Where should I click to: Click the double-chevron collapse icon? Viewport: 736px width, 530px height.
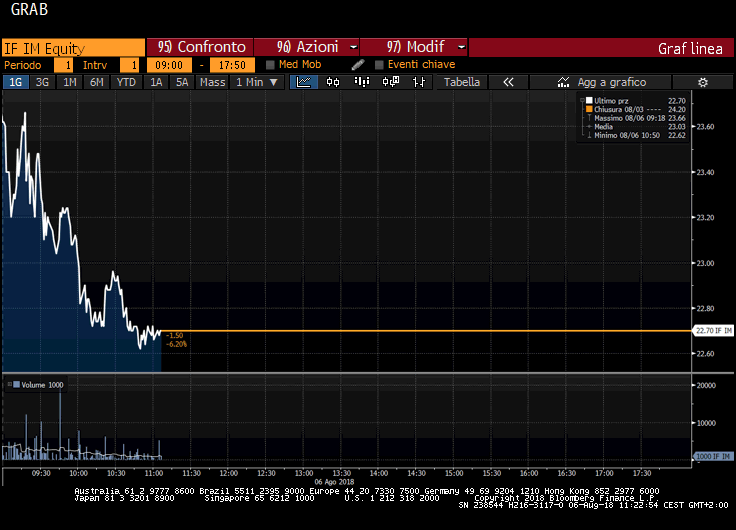pos(508,82)
